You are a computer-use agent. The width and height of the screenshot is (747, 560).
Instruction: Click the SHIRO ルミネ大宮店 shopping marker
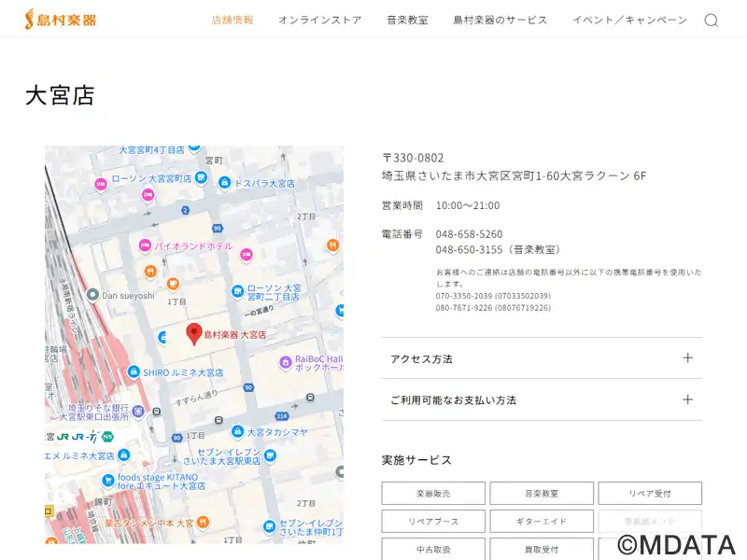134,371
